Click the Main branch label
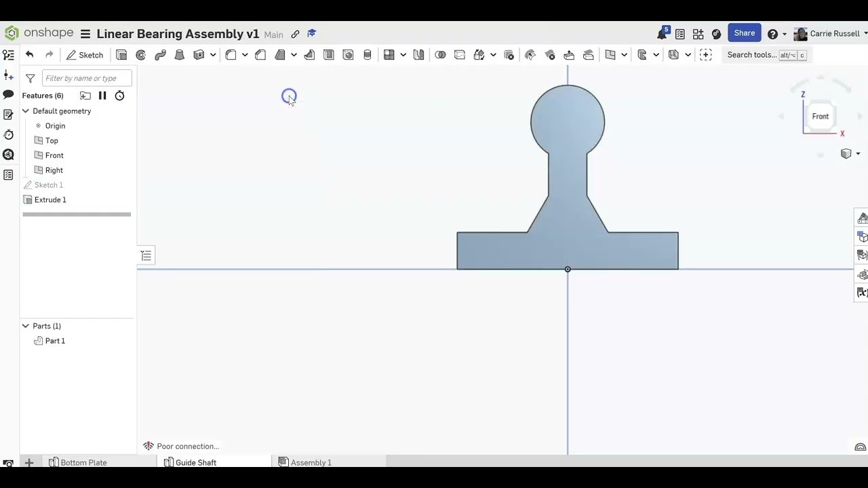Image resolution: width=868 pixels, height=488 pixels. tap(273, 35)
